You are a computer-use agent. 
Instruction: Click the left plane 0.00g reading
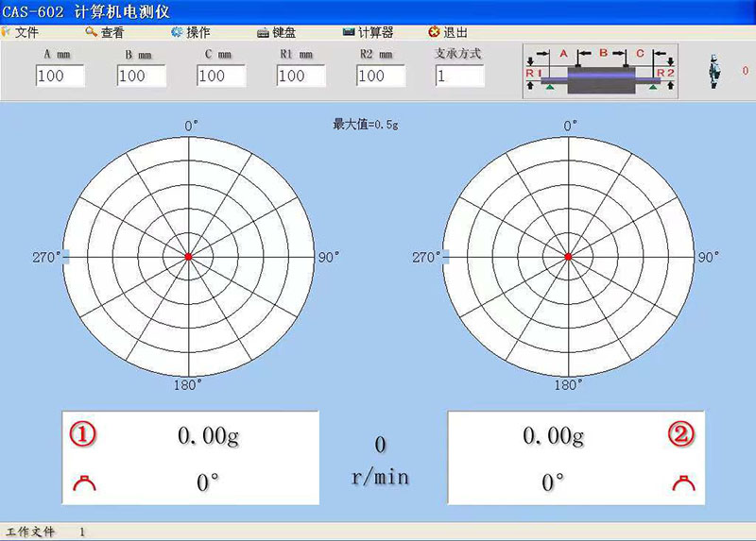coord(208,435)
